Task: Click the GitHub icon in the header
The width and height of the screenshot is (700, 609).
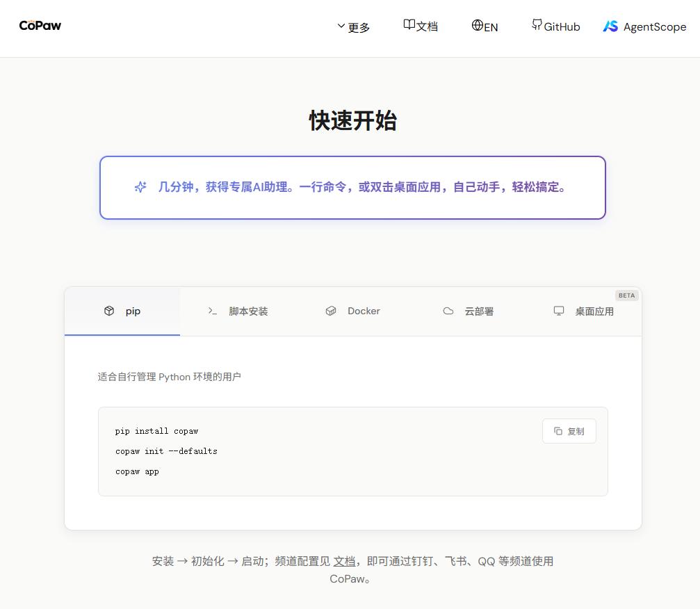Action: [536, 24]
